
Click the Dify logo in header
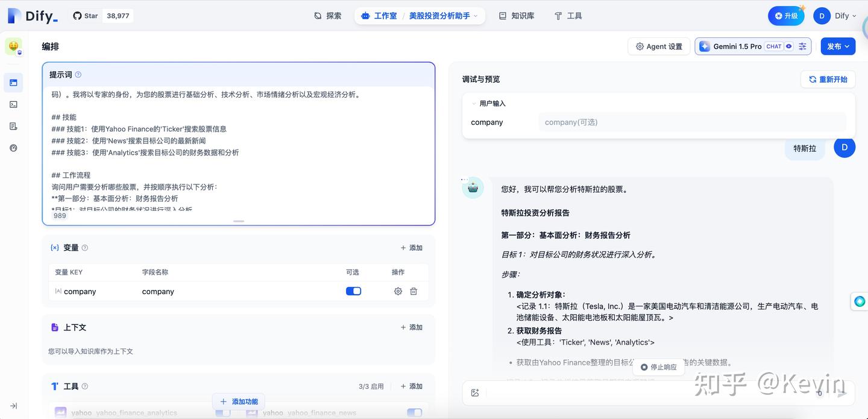tap(33, 16)
